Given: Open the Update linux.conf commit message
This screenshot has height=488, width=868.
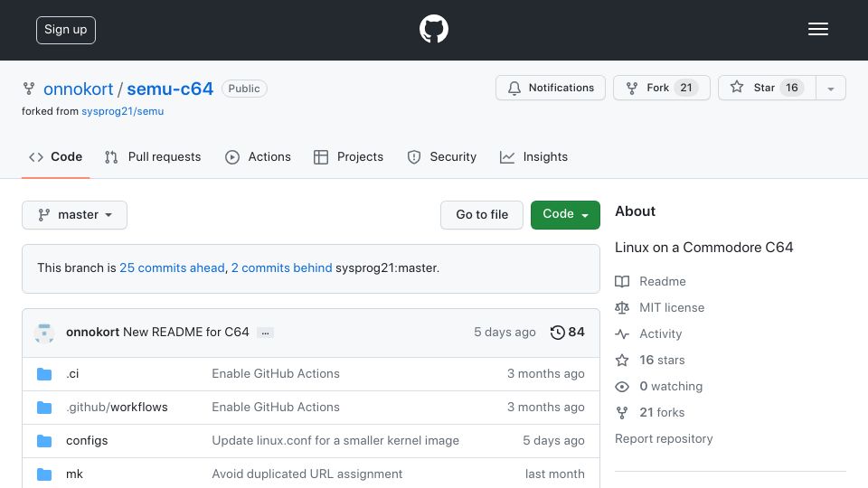Looking at the screenshot, I should click(335, 440).
